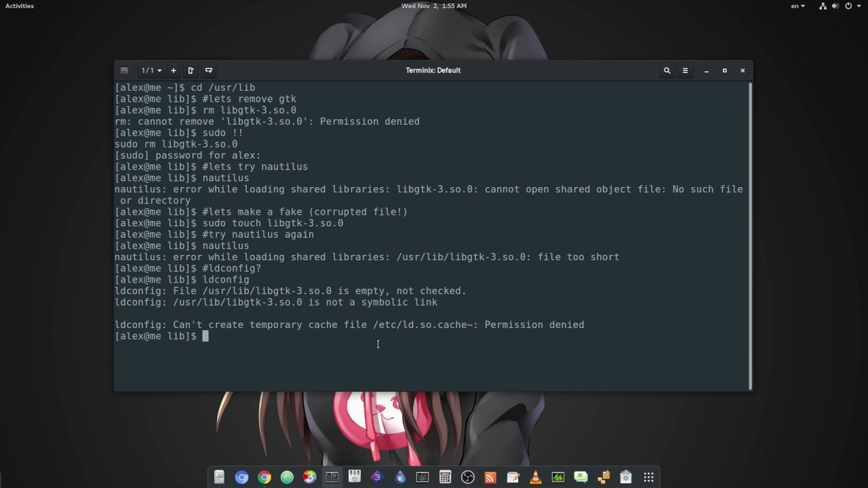Launch Google Chrome from the dock
Viewport: 868px width, 488px height.
264,477
